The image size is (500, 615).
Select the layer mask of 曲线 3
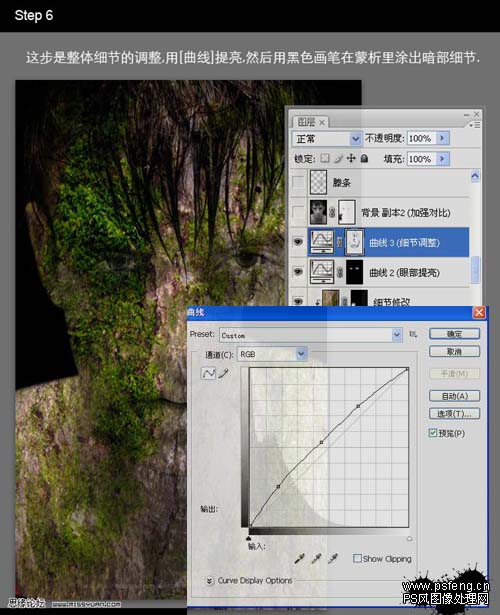click(x=354, y=242)
